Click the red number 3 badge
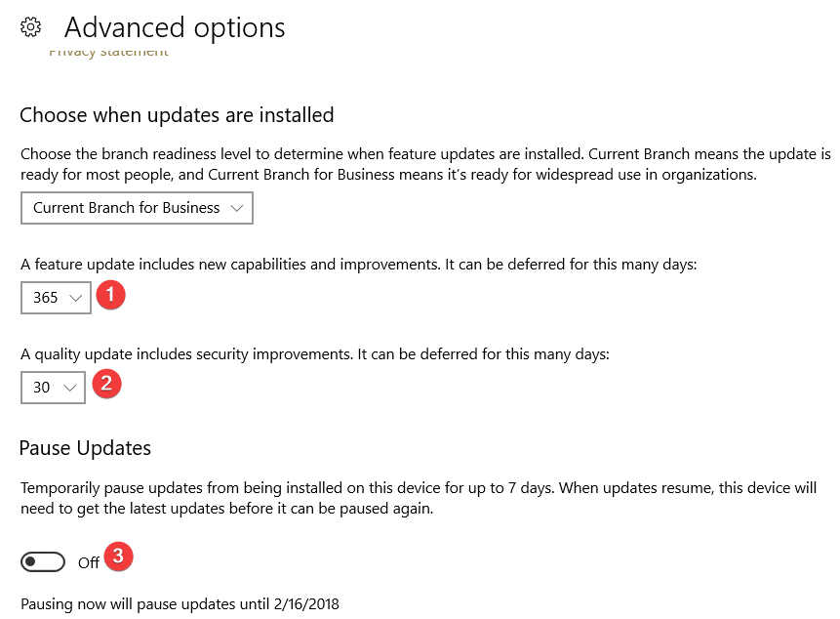The width and height of the screenshot is (840, 619). click(118, 557)
